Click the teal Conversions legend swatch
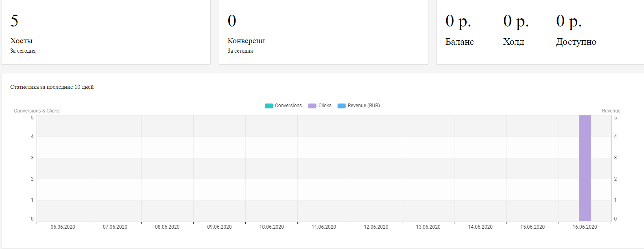The width and height of the screenshot is (644, 249). coord(269,106)
